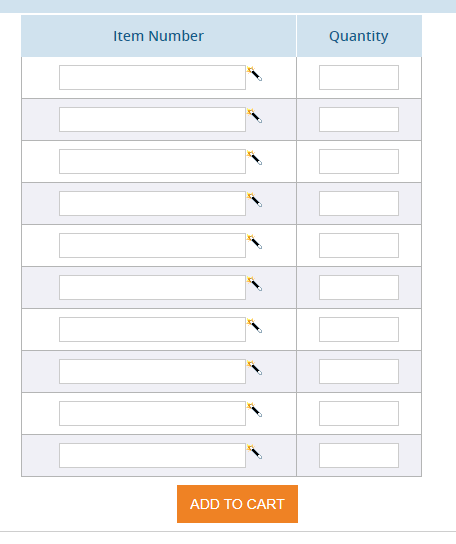The image size is (456, 544).
Task: Click the magic wand icon in fifth row
Action: [254, 241]
